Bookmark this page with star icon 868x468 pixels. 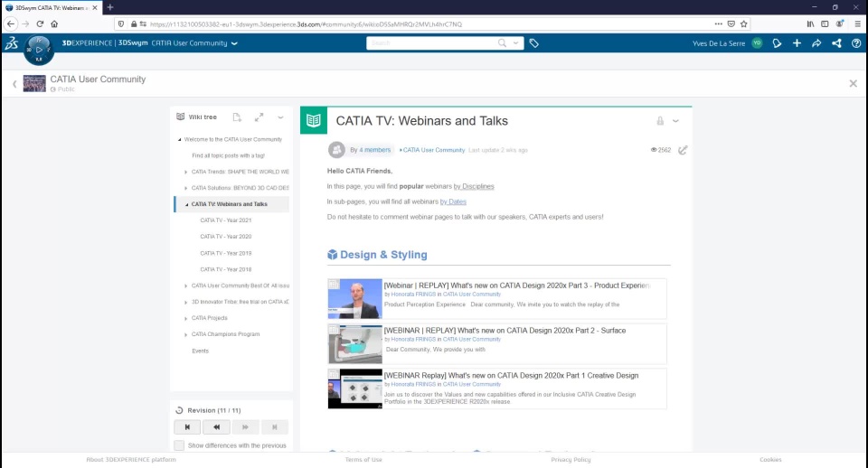pyautogui.click(x=743, y=23)
